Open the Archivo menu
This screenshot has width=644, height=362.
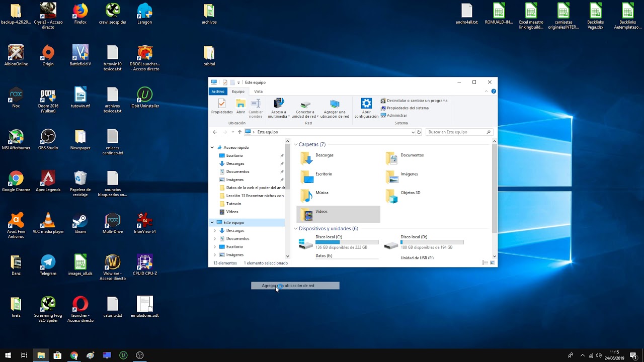point(218,92)
